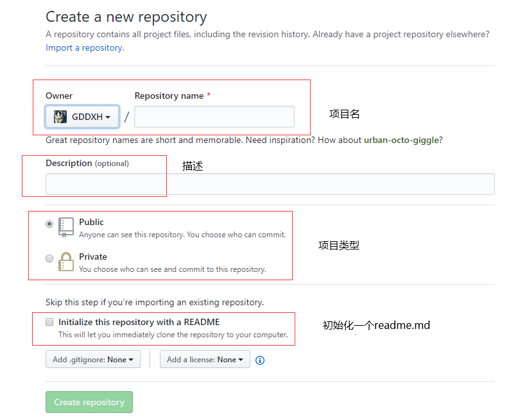Click the urban-octo-giggle name suggestion
Image resolution: width=527 pixels, height=420 pixels.
401,140
